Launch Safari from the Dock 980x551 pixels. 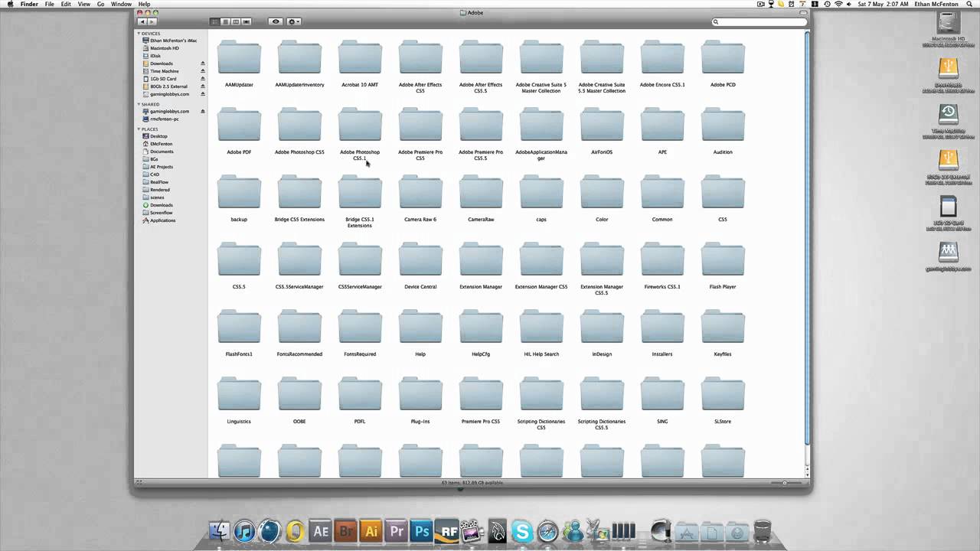[x=547, y=530]
